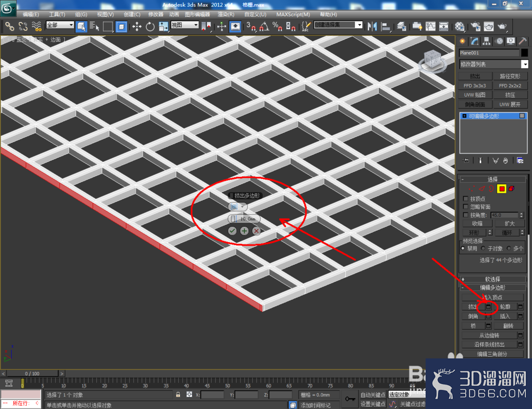Open the 编辑(E) menu
This screenshot has height=409, width=532.
pos(31,14)
